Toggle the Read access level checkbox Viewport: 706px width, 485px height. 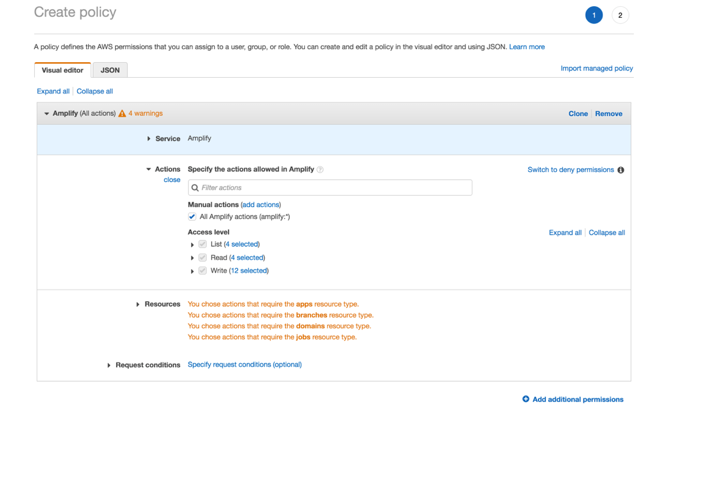[x=203, y=258]
